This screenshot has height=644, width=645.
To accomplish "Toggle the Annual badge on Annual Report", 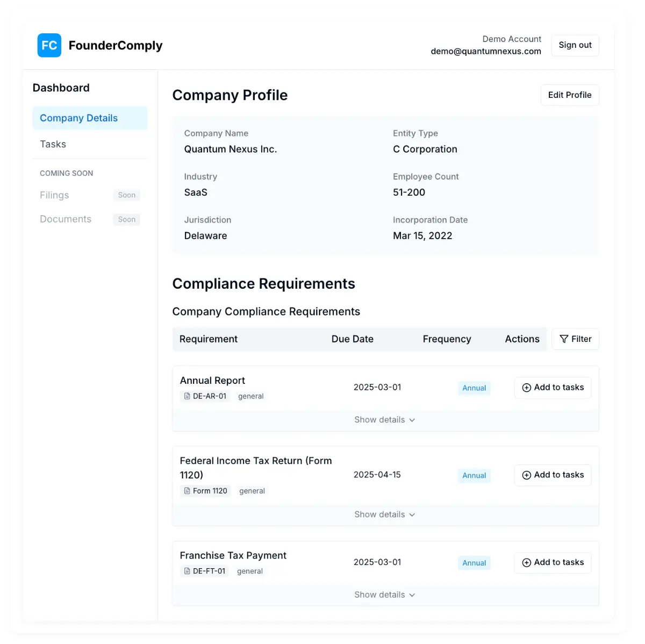I will pos(474,388).
